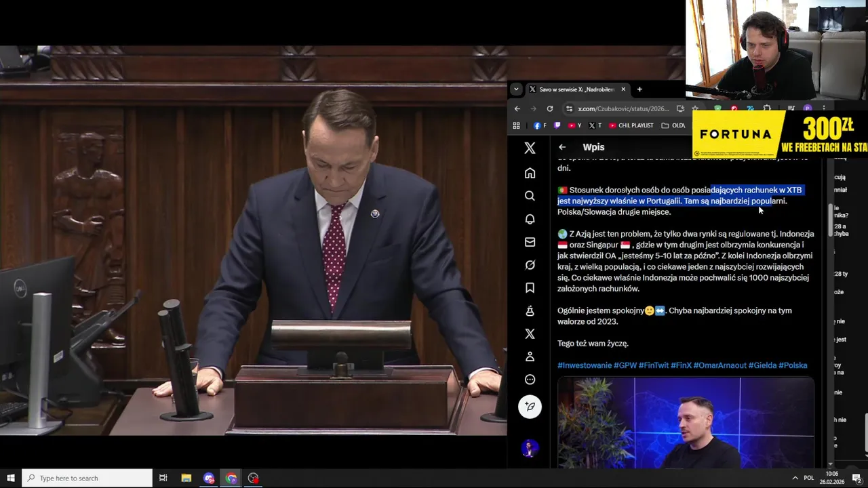The height and width of the screenshot is (488, 868).
Task: Open X 'T' bookmark
Action: tap(595, 125)
